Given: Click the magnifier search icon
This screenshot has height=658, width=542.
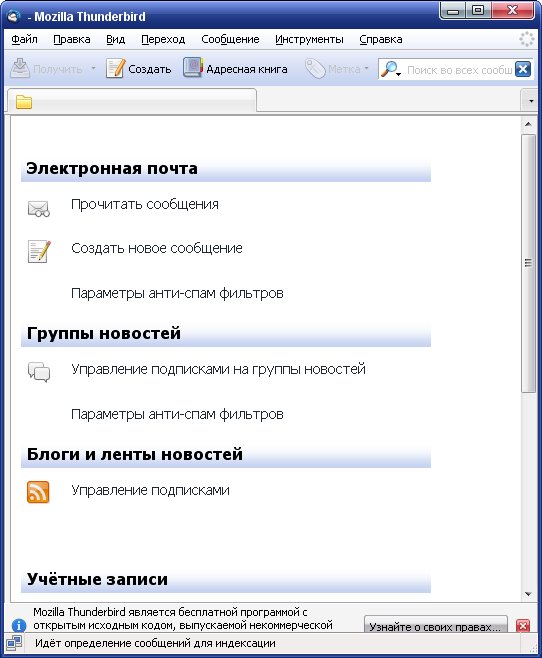Looking at the screenshot, I should [x=391, y=69].
